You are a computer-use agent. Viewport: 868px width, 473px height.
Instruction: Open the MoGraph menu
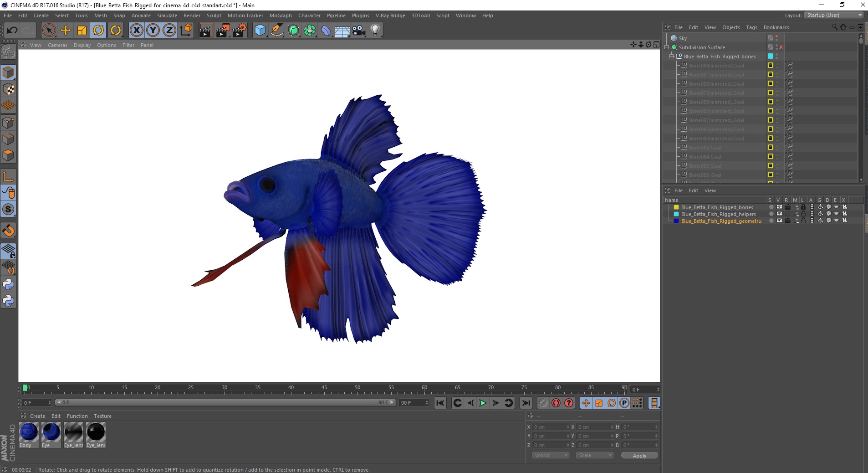coord(281,15)
